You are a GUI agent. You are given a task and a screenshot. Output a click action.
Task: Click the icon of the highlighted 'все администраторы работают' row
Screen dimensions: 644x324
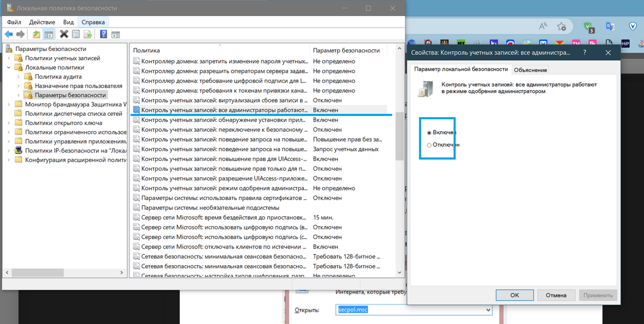tap(136, 110)
